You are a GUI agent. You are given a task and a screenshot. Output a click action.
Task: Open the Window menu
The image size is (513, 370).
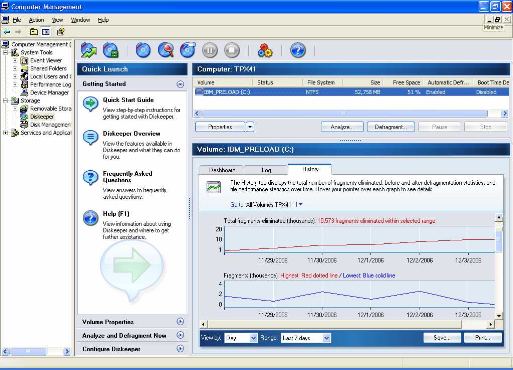tap(80, 20)
